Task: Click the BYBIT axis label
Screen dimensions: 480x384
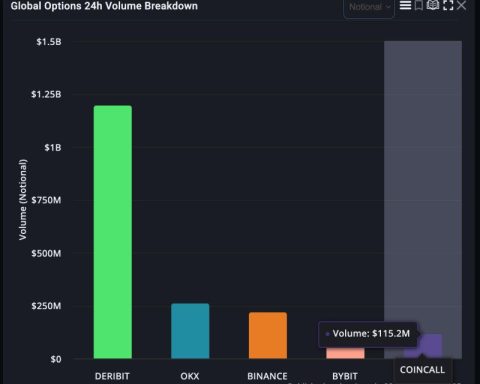Action: tap(345, 376)
